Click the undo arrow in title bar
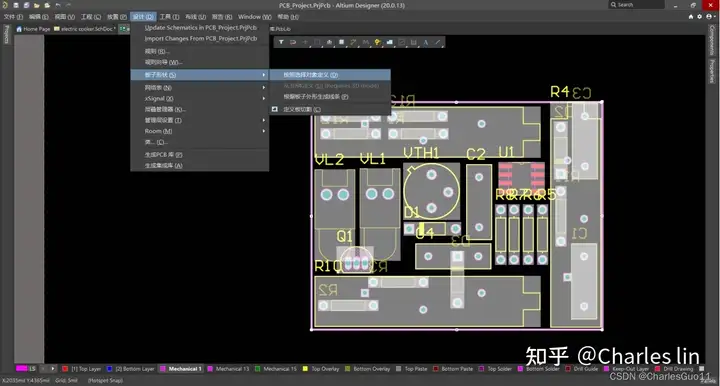 coord(58,5)
